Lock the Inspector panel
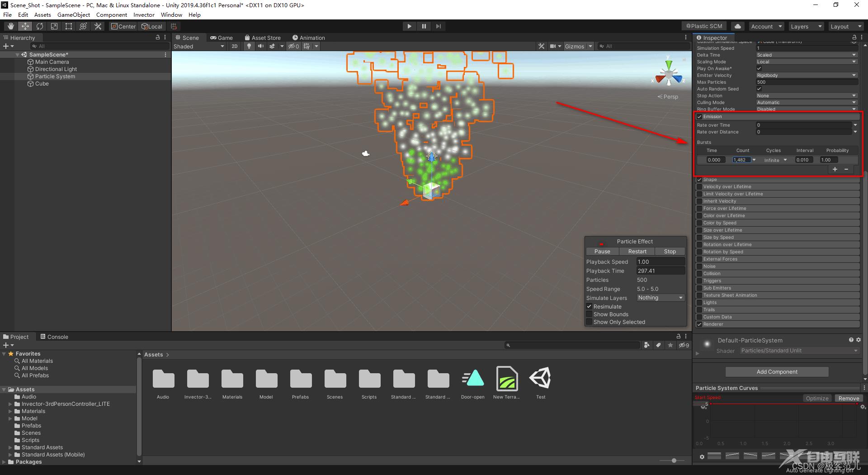The height and width of the screenshot is (475, 868). (854, 38)
